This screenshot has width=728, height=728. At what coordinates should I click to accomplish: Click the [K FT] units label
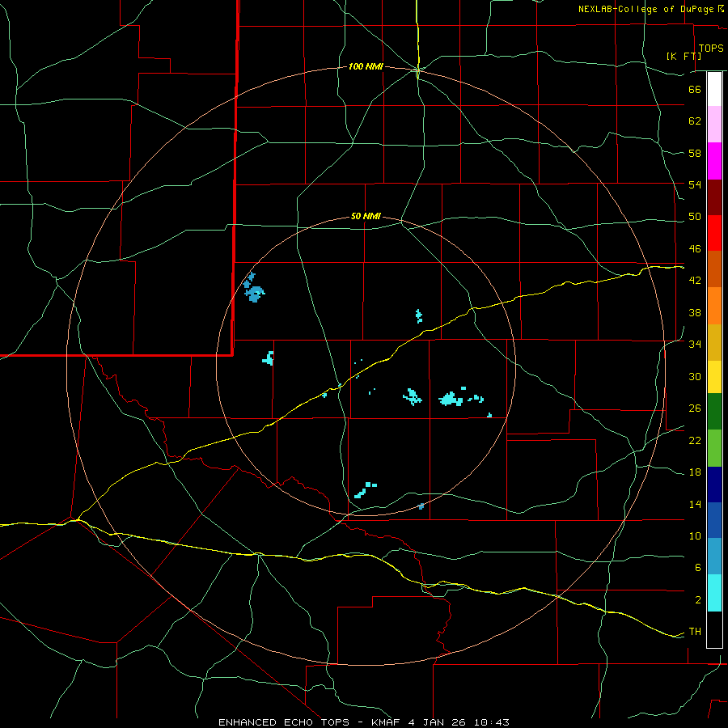(x=684, y=56)
